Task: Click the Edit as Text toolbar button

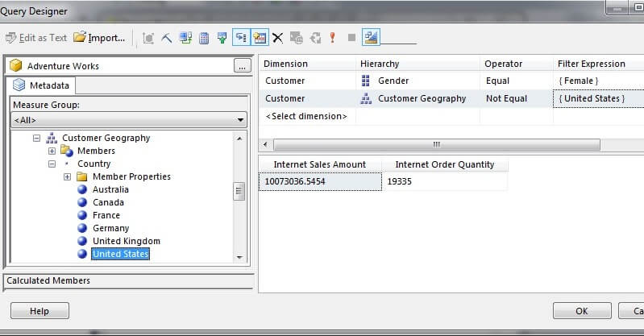Action: (36, 38)
